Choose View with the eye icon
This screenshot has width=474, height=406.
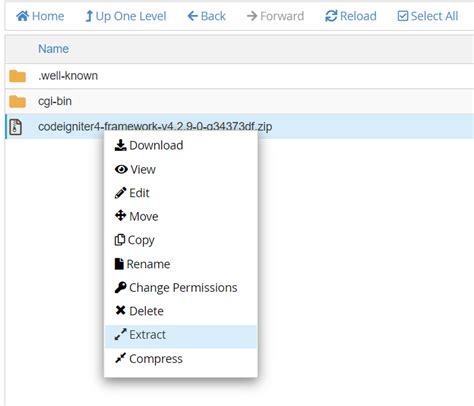135,169
